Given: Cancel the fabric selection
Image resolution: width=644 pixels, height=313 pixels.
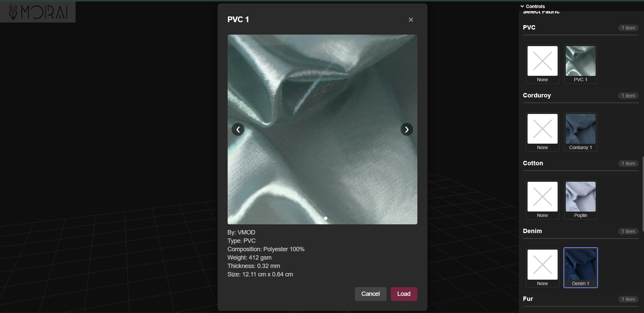Looking at the screenshot, I should [370, 294].
